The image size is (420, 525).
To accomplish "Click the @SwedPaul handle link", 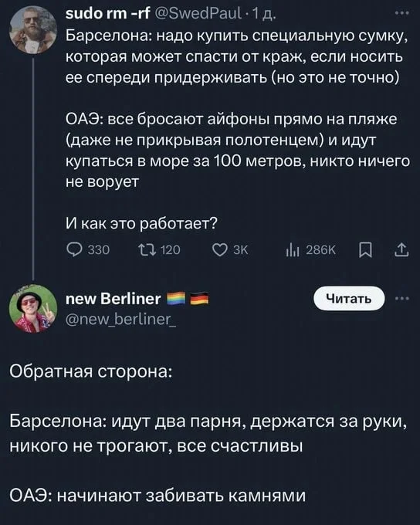I will click(199, 13).
